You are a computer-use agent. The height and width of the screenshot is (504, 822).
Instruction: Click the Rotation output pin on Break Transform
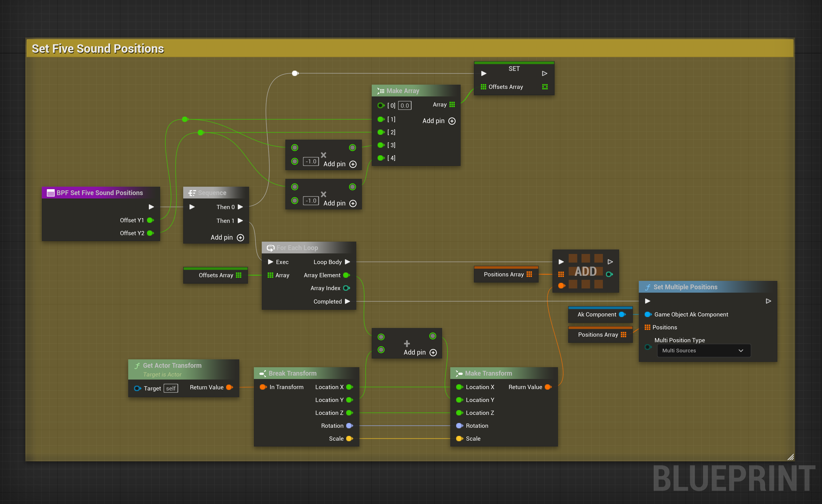(349, 426)
